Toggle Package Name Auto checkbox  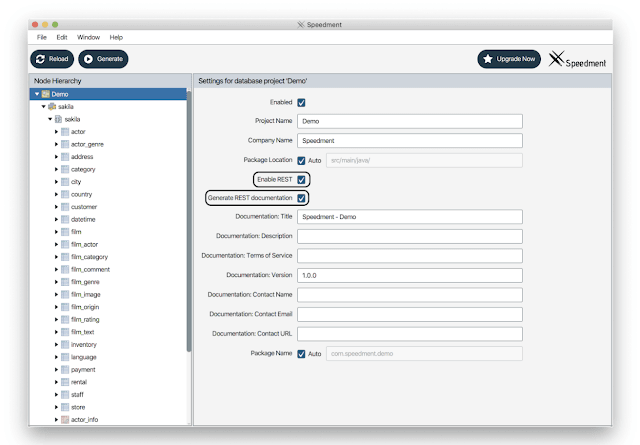point(301,354)
